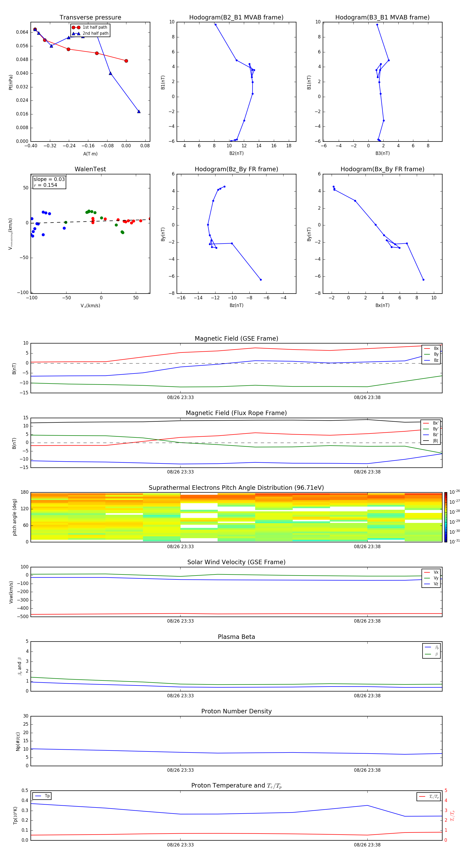Click the 'Pt(nPa)' axis label
This screenshot has height=868, width=473.
coord(11,82)
